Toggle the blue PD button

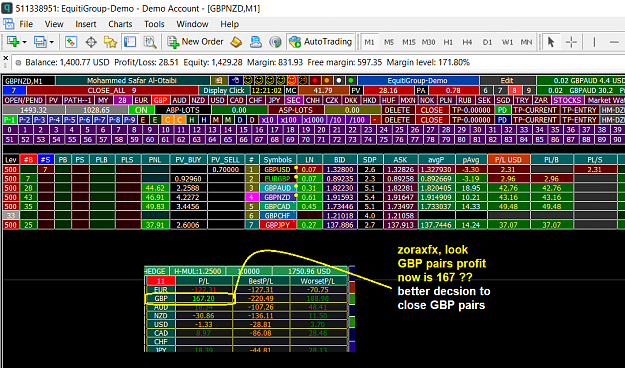[502, 120]
